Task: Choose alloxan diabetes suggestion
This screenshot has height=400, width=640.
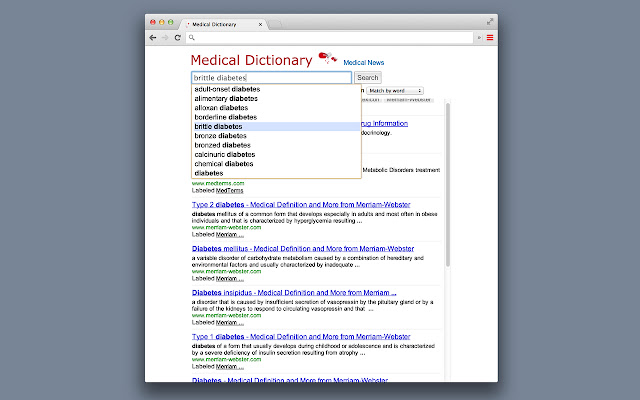Action: (276, 108)
